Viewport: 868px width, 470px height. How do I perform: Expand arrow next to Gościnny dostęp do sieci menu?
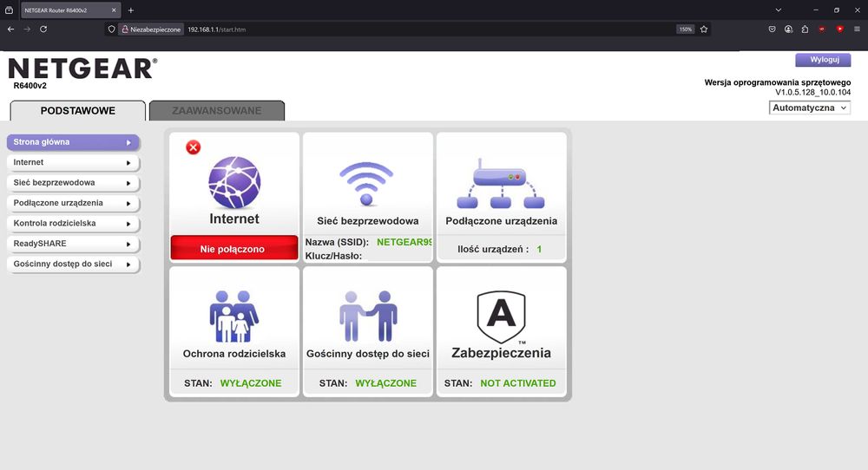click(128, 264)
